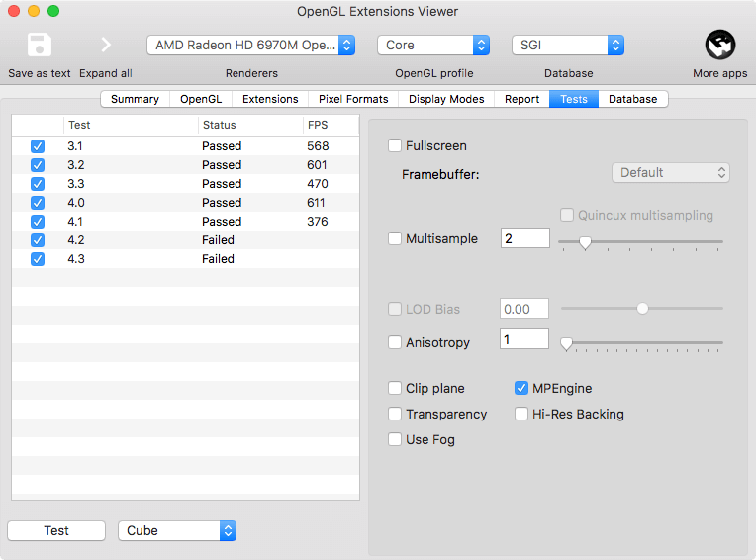Switch to the Summary tab

pos(135,99)
